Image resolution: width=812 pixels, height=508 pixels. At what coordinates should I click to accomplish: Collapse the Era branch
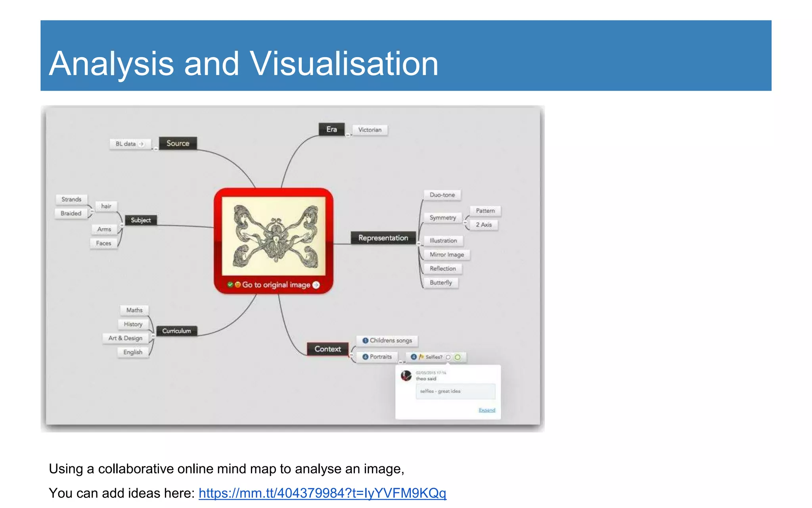tap(348, 135)
